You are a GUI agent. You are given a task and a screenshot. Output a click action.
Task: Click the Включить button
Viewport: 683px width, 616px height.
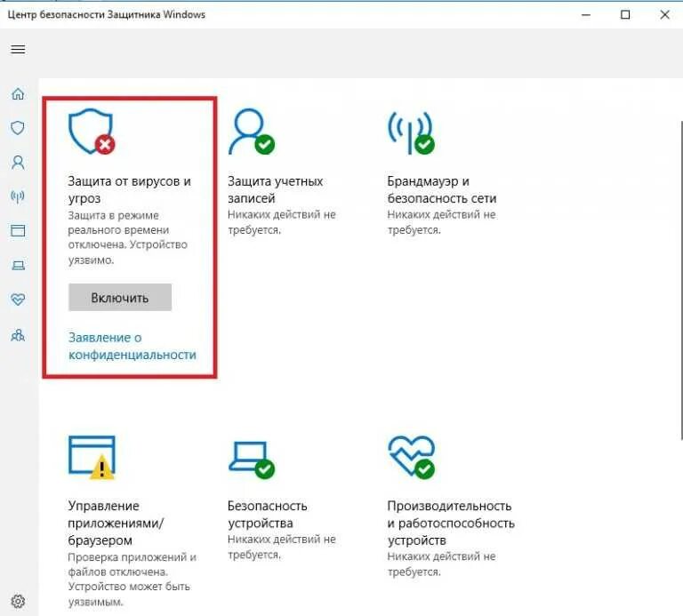click(x=120, y=298)
